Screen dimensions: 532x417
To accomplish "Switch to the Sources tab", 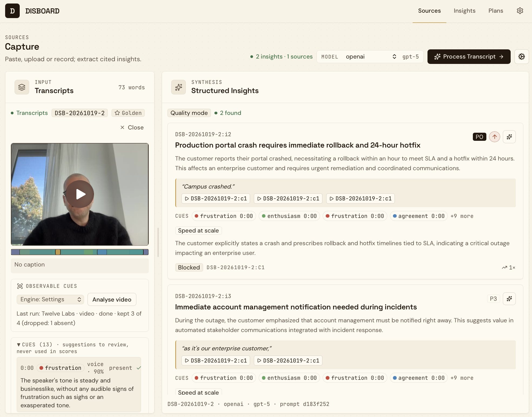I will [x=429, y=11].
